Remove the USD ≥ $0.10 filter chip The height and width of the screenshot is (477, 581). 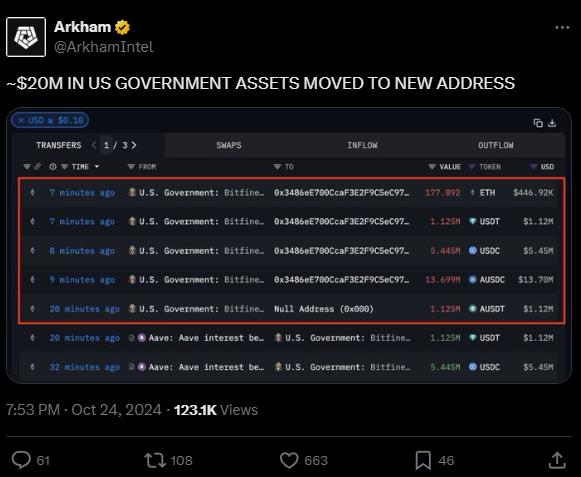tap(21, 120)
